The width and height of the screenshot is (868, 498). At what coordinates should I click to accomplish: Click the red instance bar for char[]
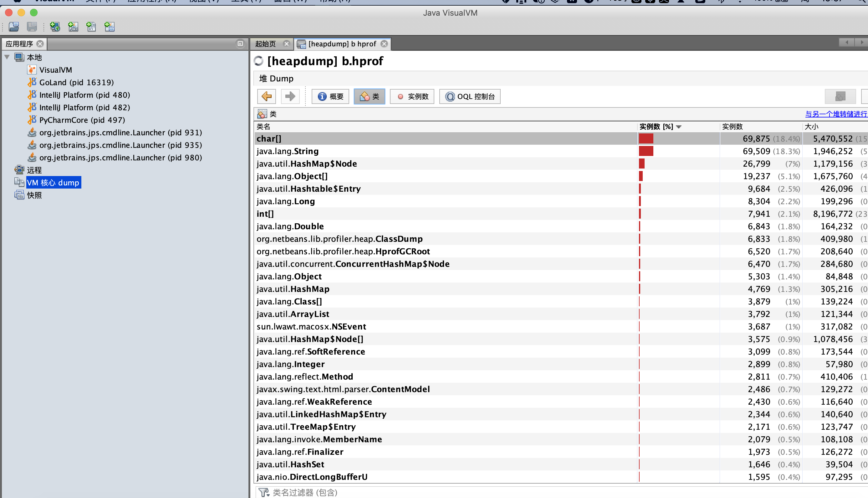[x=646, y=138]
